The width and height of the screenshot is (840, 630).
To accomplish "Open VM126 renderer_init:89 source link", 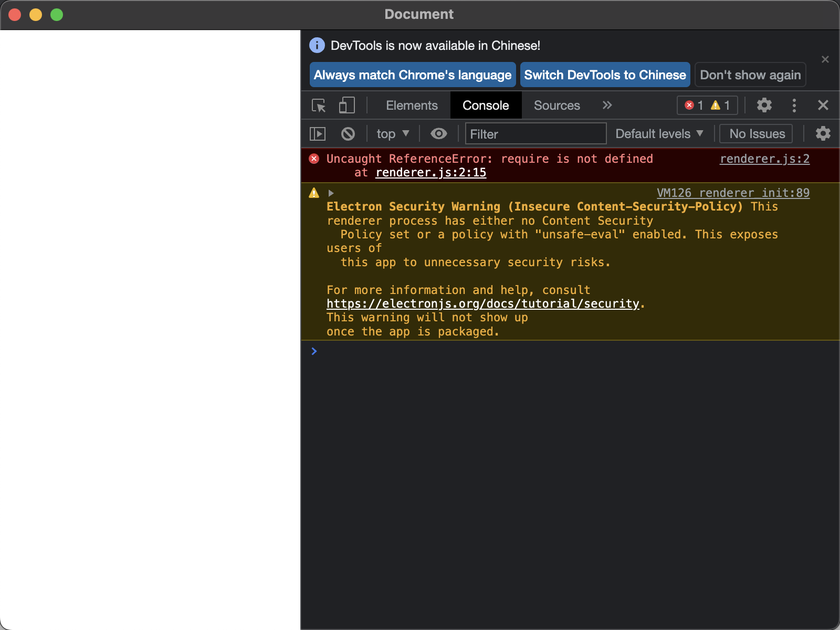I will (x=733, y=193).
